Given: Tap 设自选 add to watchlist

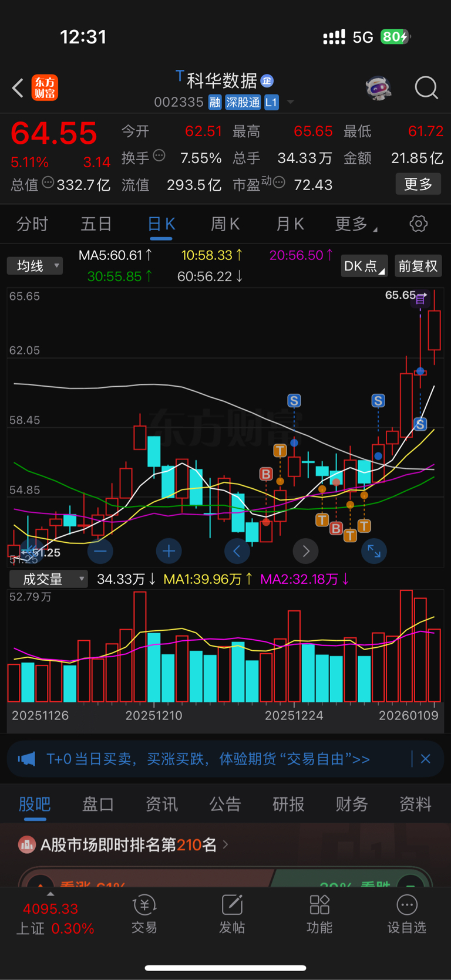Looking at the screenshot, I should 407,914.
